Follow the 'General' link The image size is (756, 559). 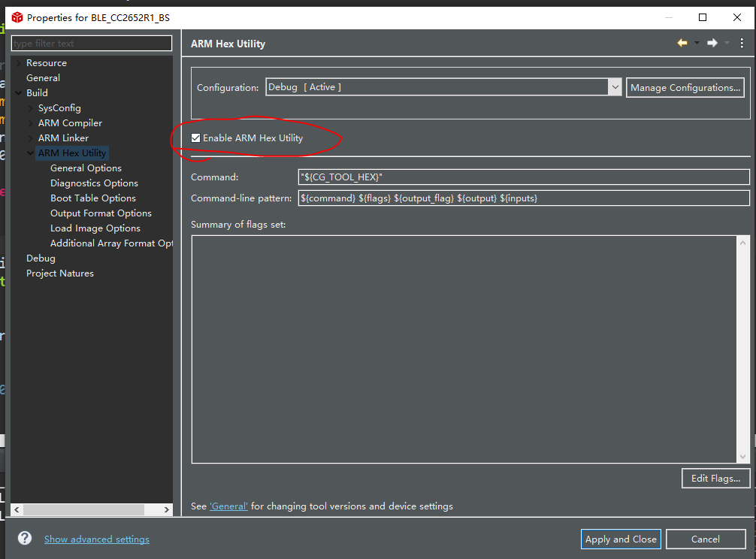228,506
